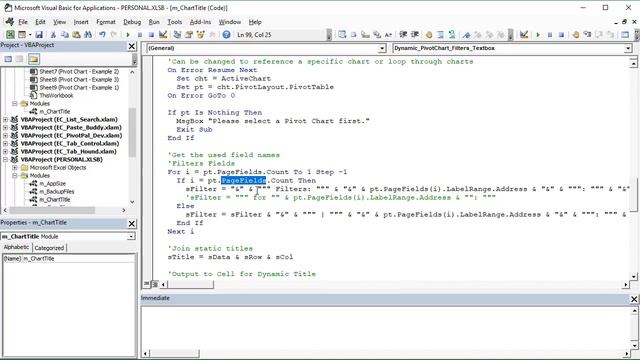Select the m_AppSize module
This screenshot has width=640, height=360.
[x=53, y=184]
